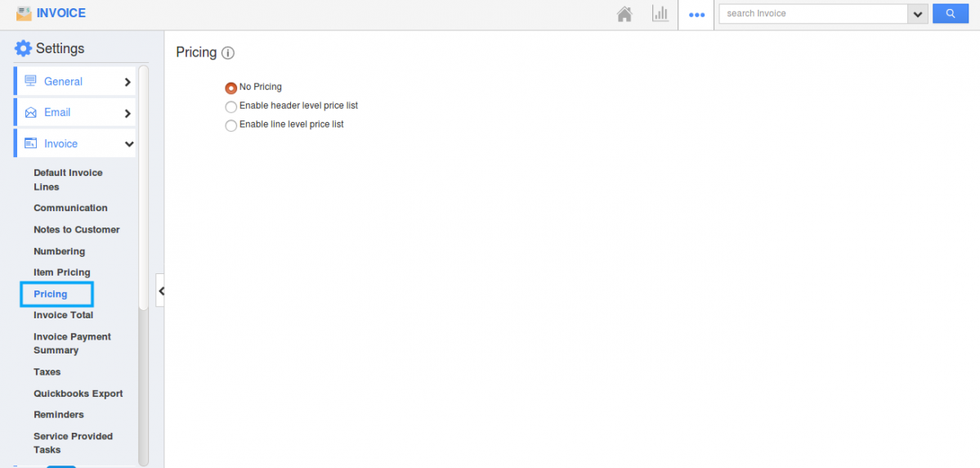Open Invoice settings section label
Viewport: 980px width, 468px height.
coord(60,144)
